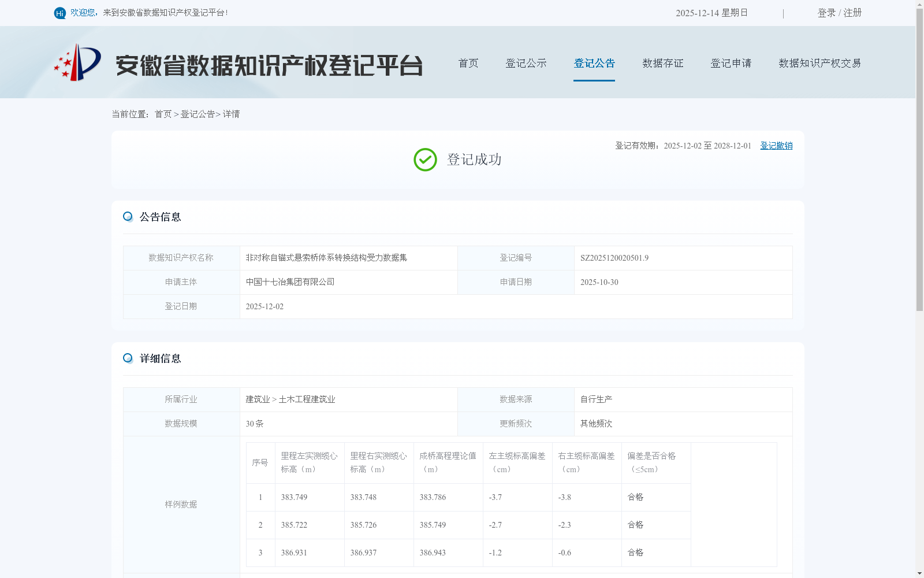Click the update frequency value 其他频次
Viewport: 924px width, 578px height.
click(597, 424)
